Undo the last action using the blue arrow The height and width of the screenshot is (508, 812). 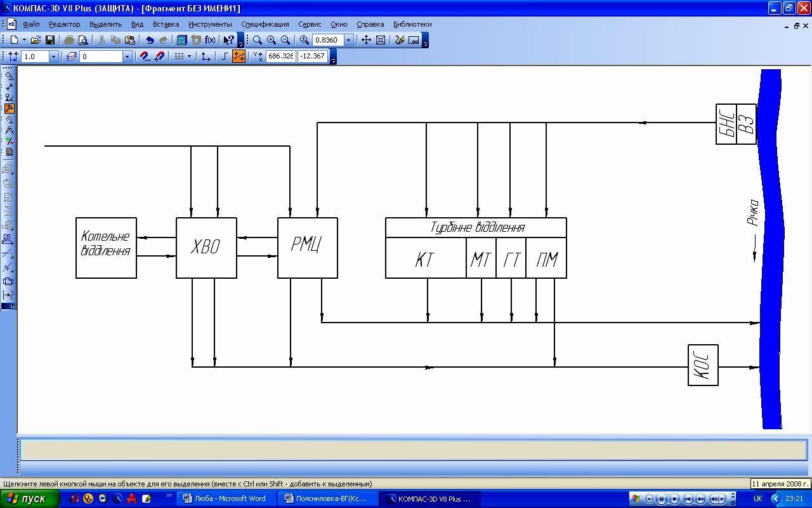point(150,40)
